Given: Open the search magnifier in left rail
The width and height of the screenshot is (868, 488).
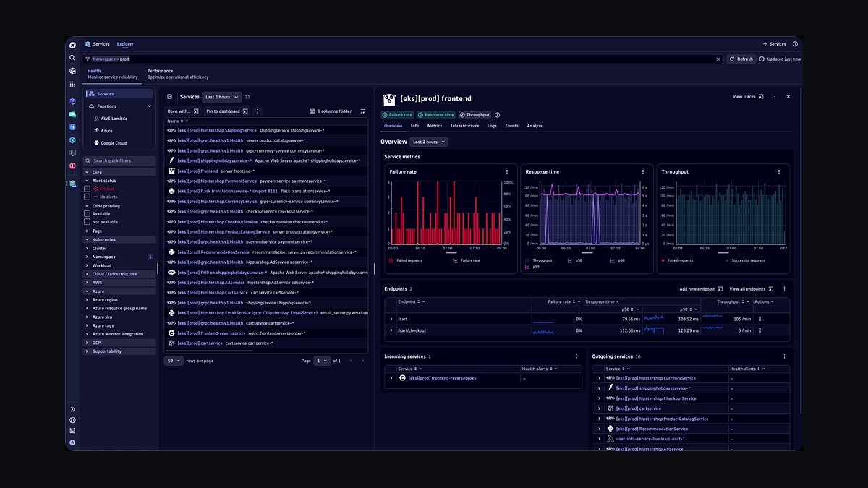Looking at the screenshot, I should point(72,58).
